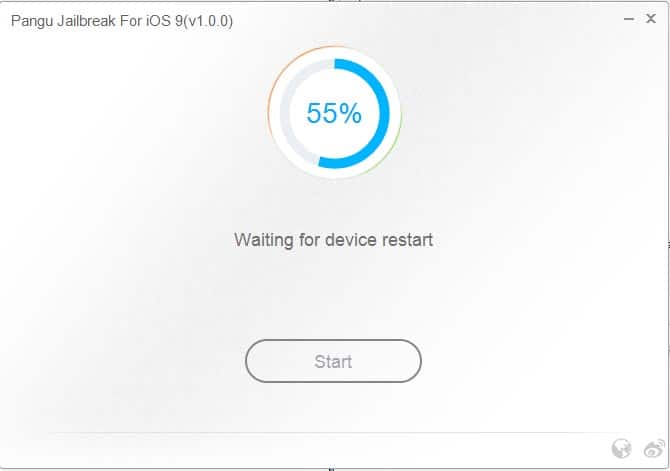Click the word "Waiting" in status text
Screen dimensions: 670x471
[x=263, y=240]
